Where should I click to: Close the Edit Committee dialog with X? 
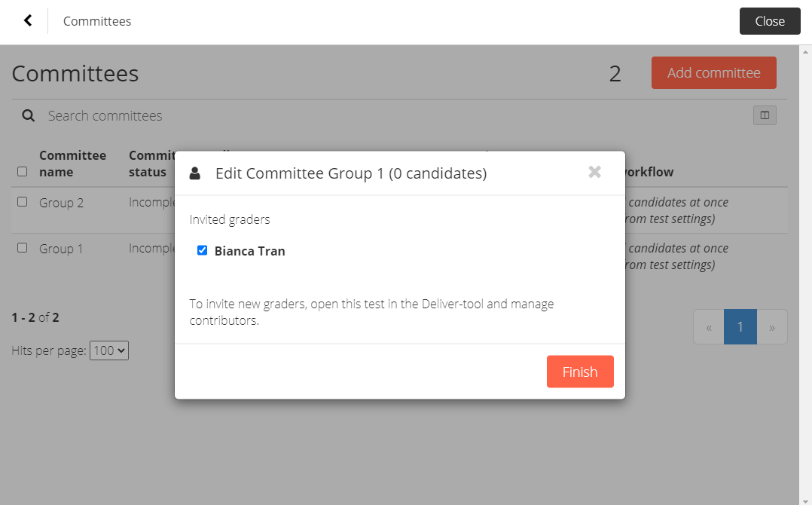click(x=594, y=171)
